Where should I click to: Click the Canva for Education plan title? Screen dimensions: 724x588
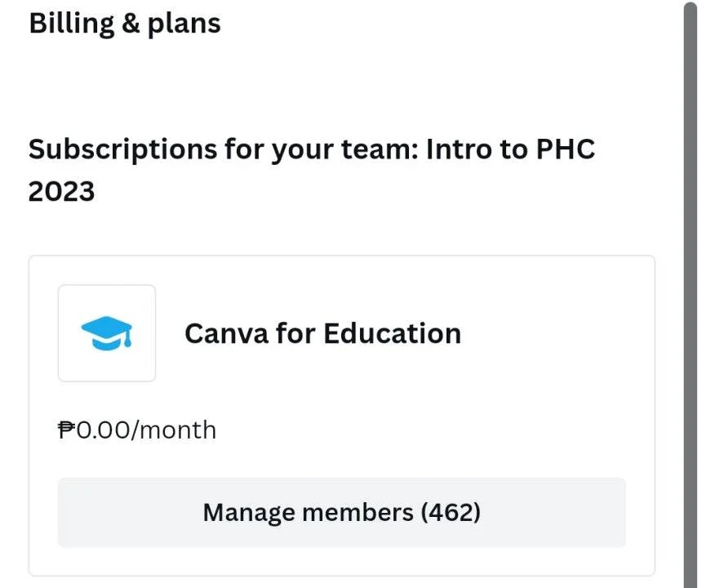pyautogui.click(x=322, y=333)
